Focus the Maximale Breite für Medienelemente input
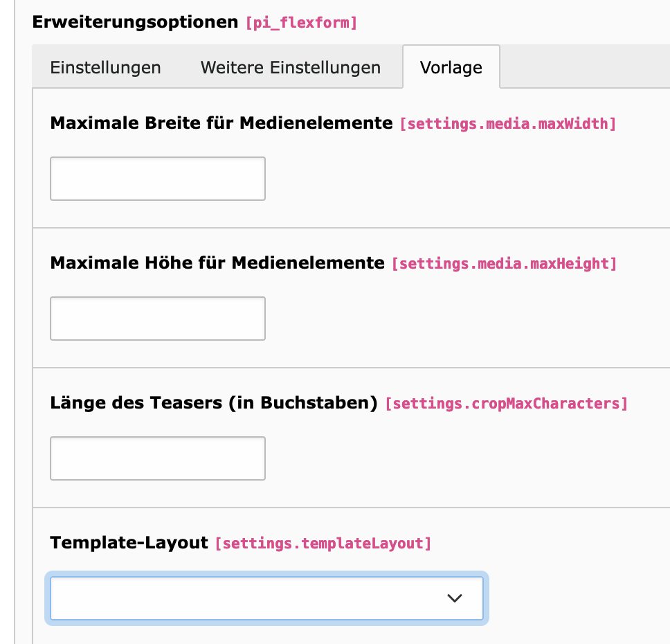 158,179
